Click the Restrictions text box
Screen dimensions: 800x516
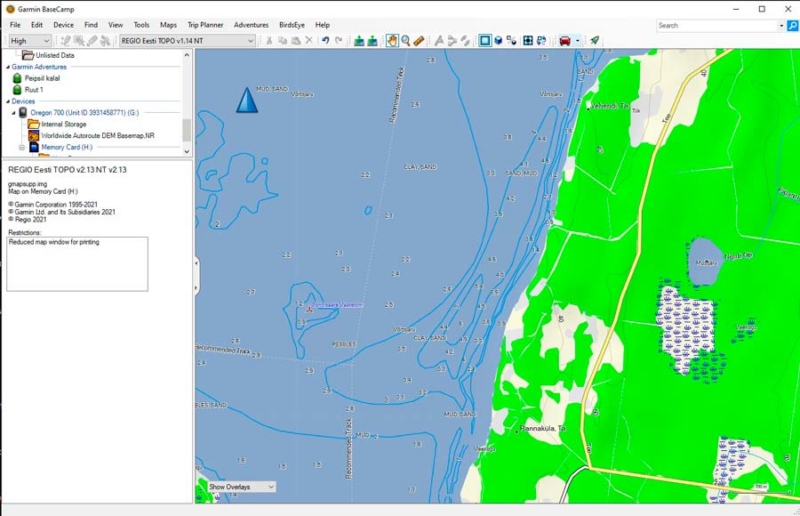78,264
